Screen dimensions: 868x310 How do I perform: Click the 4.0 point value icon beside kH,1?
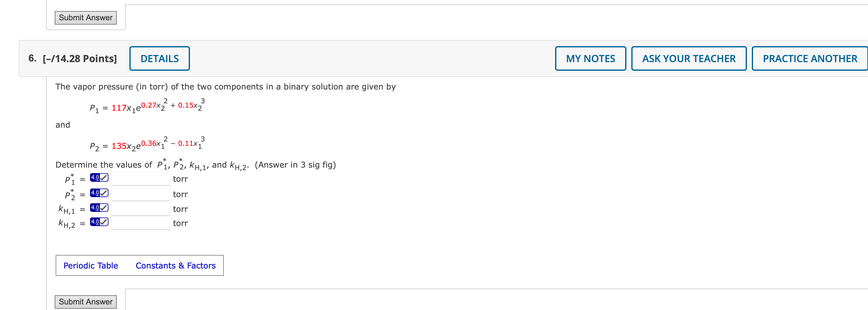[x=95, y=207]
